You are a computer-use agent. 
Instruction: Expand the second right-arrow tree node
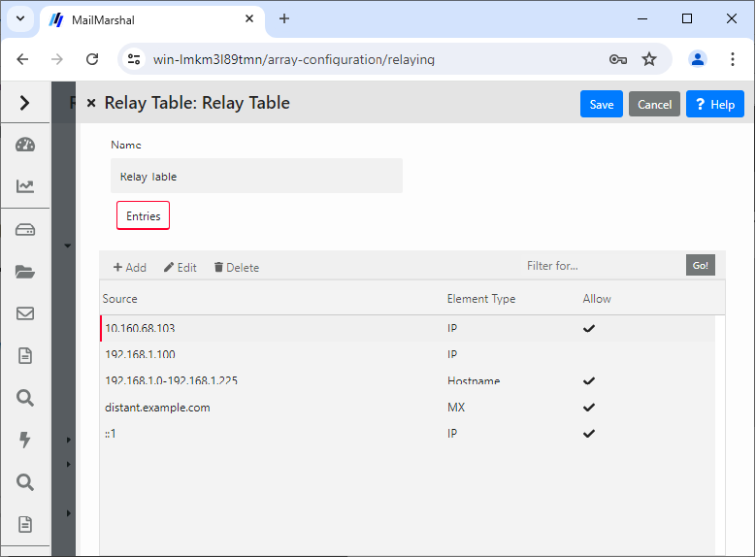pos(69,465)
